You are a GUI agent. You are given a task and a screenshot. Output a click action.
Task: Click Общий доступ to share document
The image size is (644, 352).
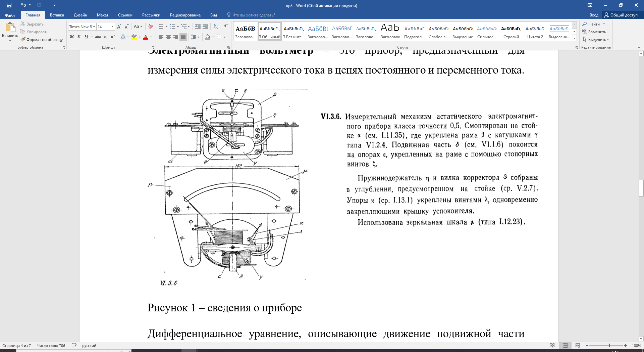[x=621, y=15]
